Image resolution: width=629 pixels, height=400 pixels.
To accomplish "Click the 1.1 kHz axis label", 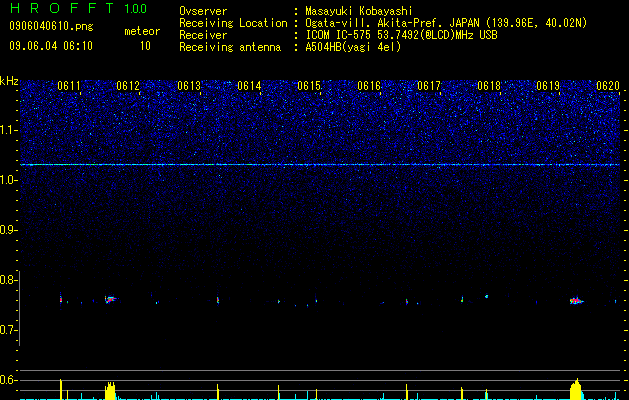I will tap(8, 130).
